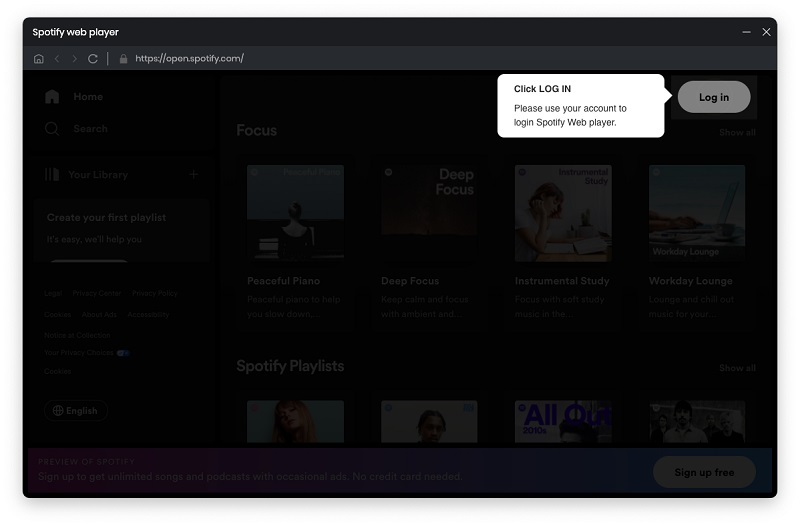The width and height of the screenshot is (800, 526).
Task: Click Show all for Focus section
Action: [737, 132]
